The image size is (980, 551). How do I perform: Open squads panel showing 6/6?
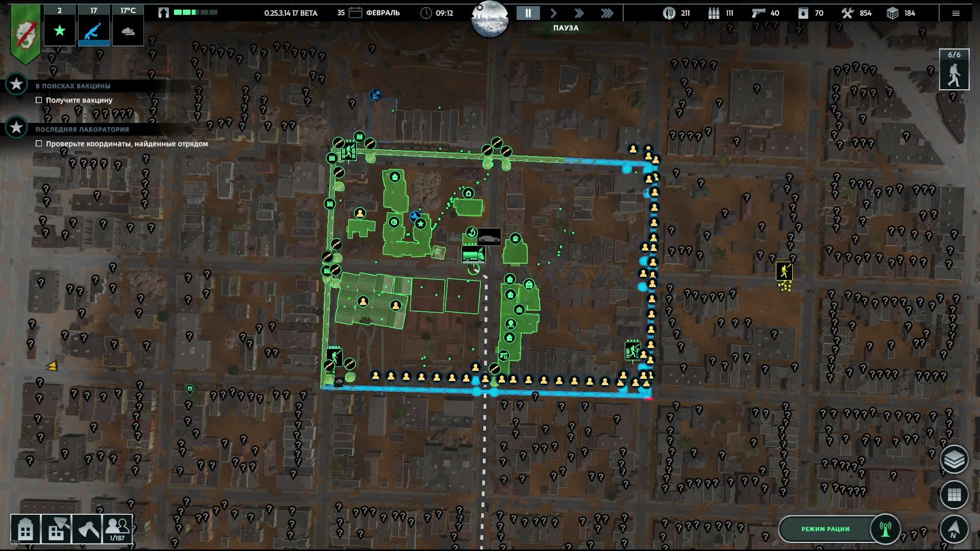953,70
